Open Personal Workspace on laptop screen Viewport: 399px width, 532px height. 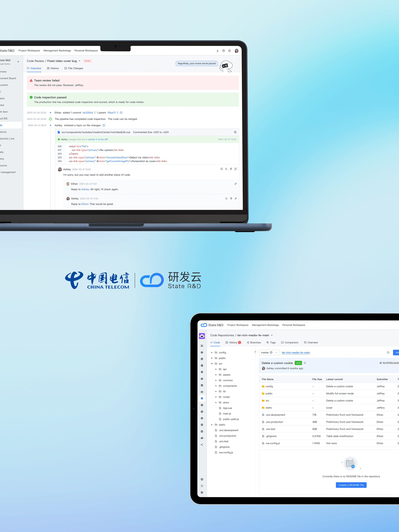tap(86, 50)
